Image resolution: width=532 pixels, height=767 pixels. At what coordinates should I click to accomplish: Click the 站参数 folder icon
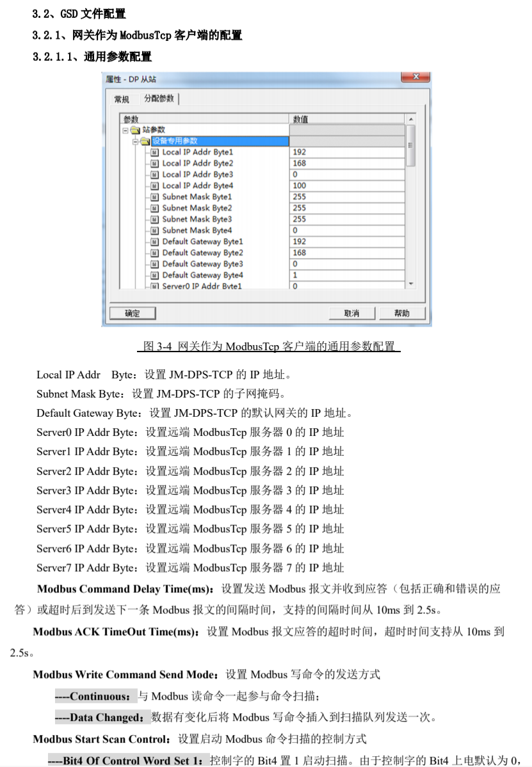[135, 130]
